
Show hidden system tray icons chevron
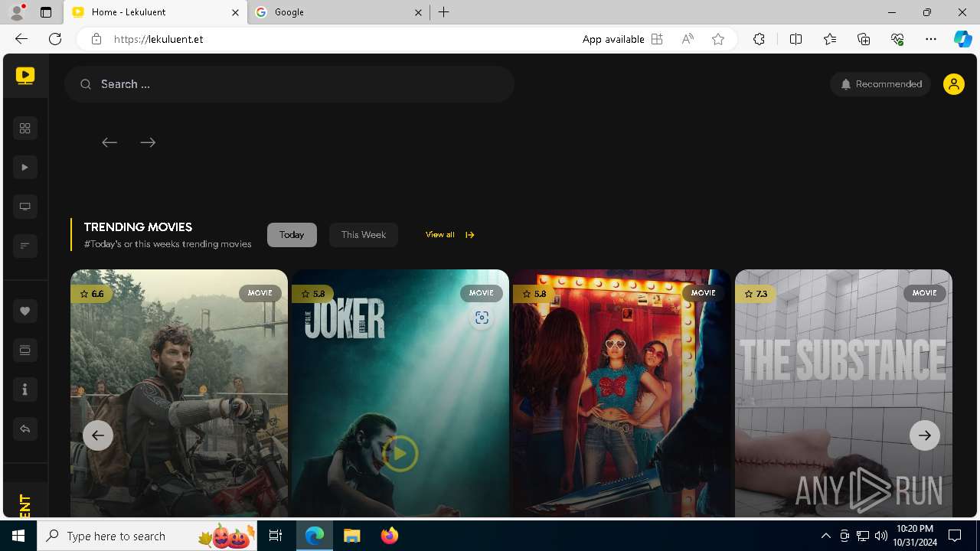coord(825,536)
